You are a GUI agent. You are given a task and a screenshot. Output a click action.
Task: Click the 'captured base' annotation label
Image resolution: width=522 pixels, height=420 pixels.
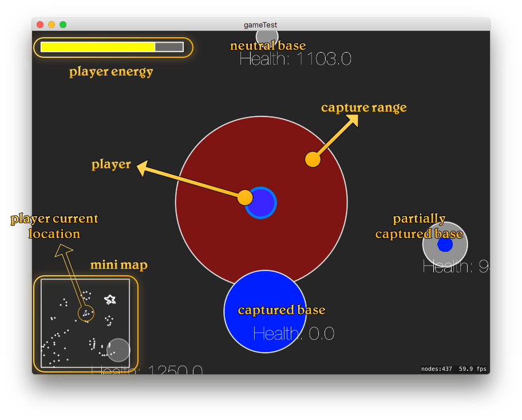[x=282, y=310]
